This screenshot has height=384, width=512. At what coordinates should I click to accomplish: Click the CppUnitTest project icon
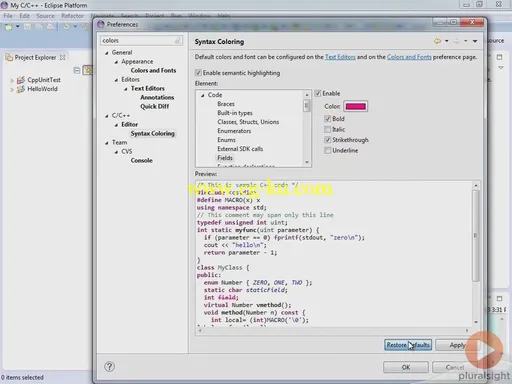pos(21,80)
